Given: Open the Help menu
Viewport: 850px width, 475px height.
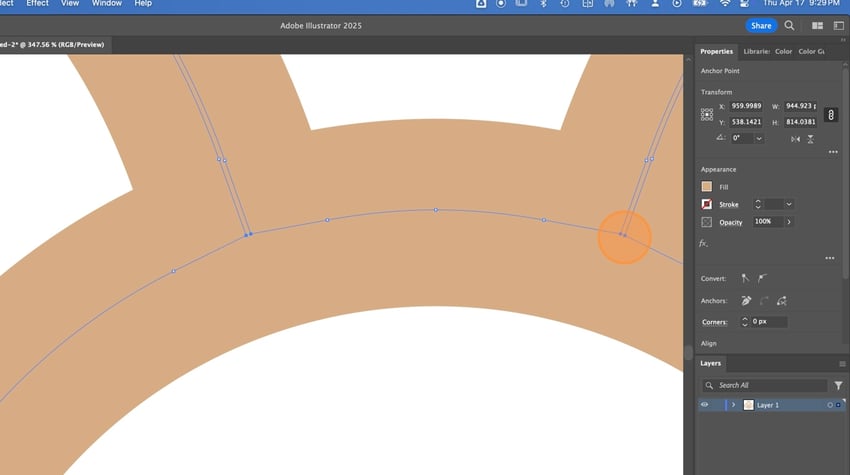Looking at the screenshot, I should (x=143, y=4).
